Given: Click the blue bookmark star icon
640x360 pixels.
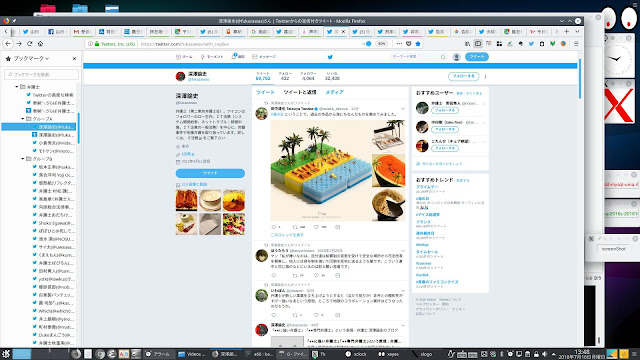Looking at the screenshot, I should pyautogui.click(x=418, y=44).
